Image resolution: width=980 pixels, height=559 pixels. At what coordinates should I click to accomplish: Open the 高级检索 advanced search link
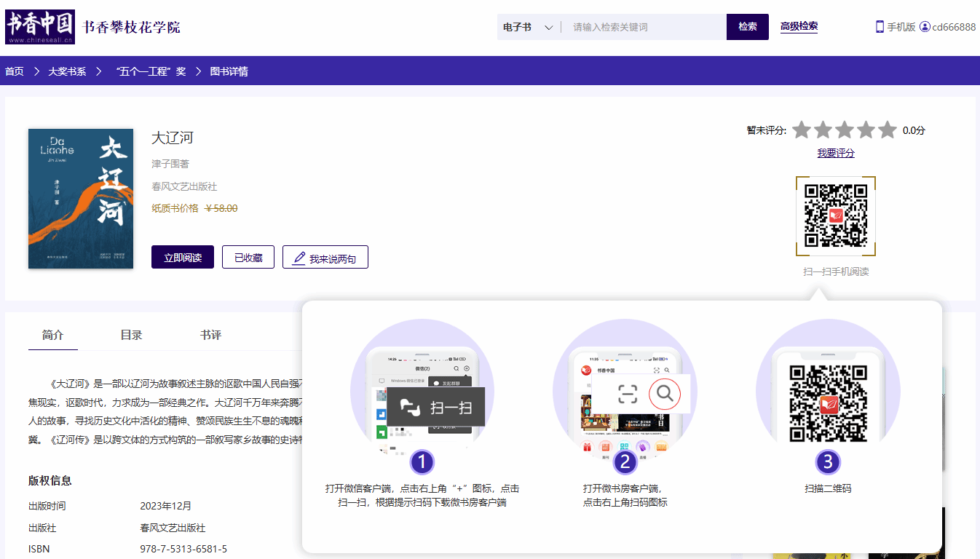pyautogui.click(x=799, y=26)
